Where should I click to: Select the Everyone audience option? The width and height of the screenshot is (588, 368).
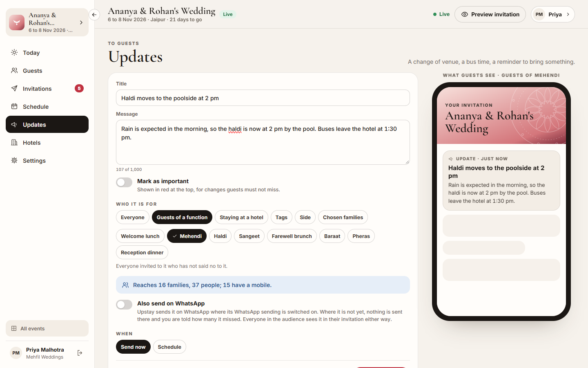[x=133, y=217]
